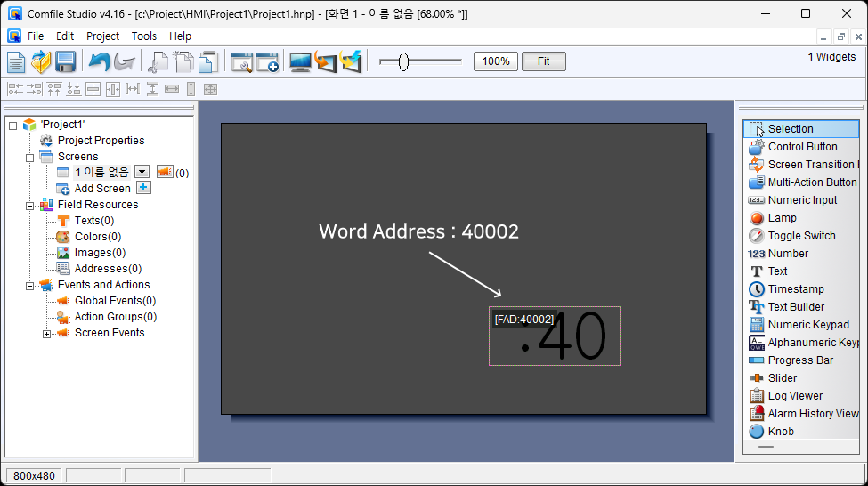Click the scissors Cut icon
Screen dimensions: 868x486
point(158,61)
